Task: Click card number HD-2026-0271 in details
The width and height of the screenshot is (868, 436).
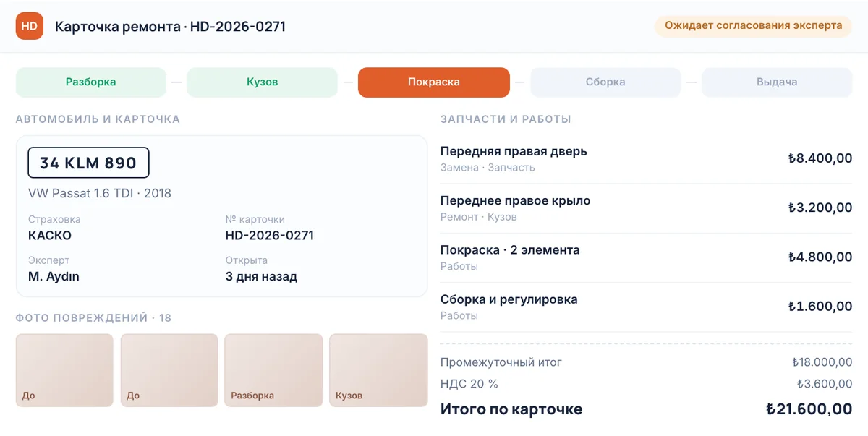Action: (270, 235)
